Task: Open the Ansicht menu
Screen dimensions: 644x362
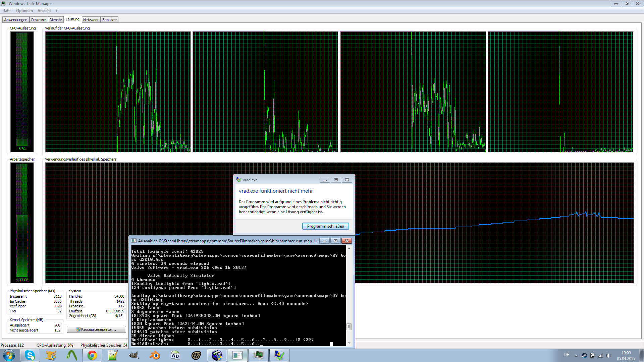Action: [x=44, y=10]
